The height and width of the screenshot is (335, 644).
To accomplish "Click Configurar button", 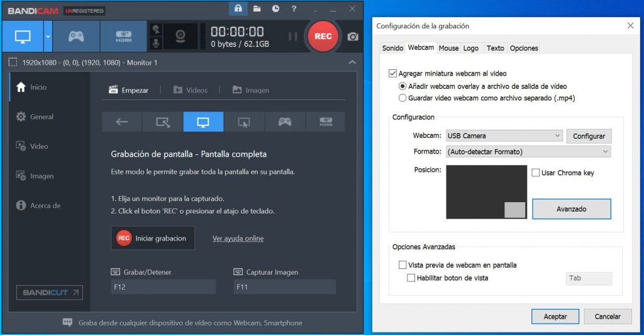I will click(589, 136).
